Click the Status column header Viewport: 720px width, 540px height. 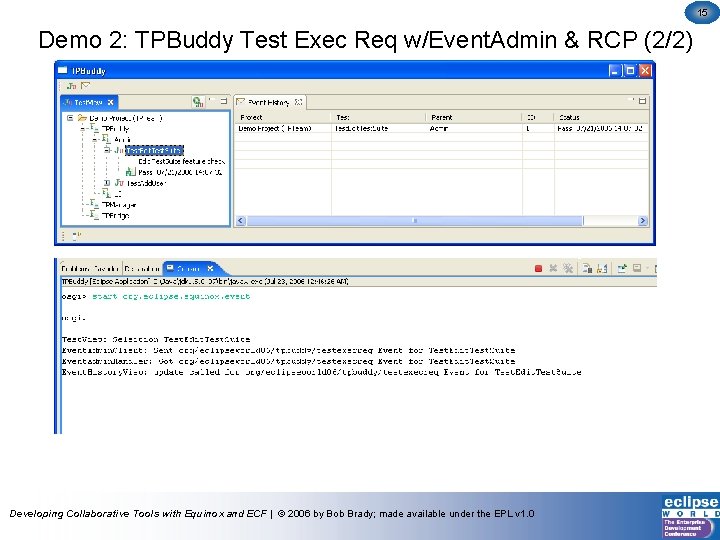601,118
